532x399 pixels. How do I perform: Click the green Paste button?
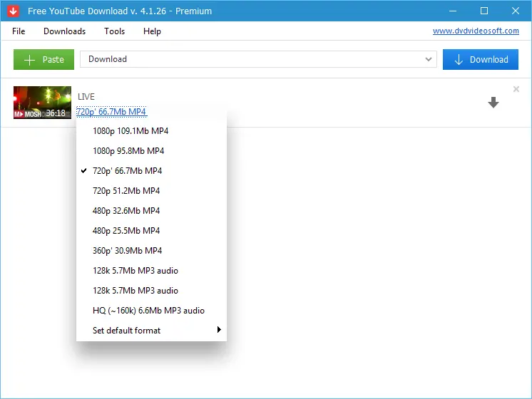[x=44, y=59]
